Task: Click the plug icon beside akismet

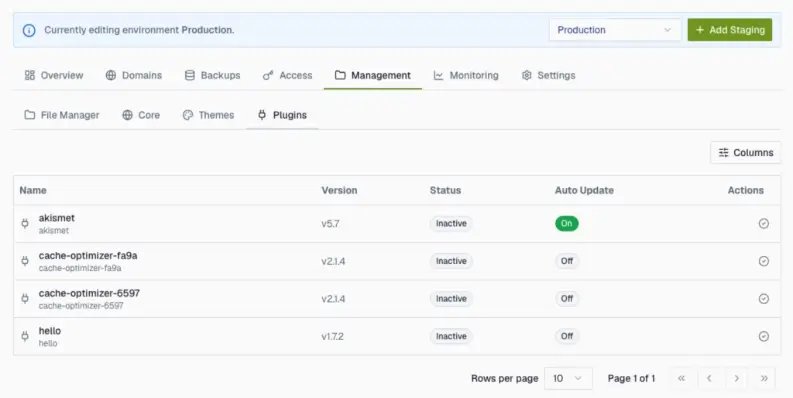Action: pyautogui.click(x=25, y=224)
